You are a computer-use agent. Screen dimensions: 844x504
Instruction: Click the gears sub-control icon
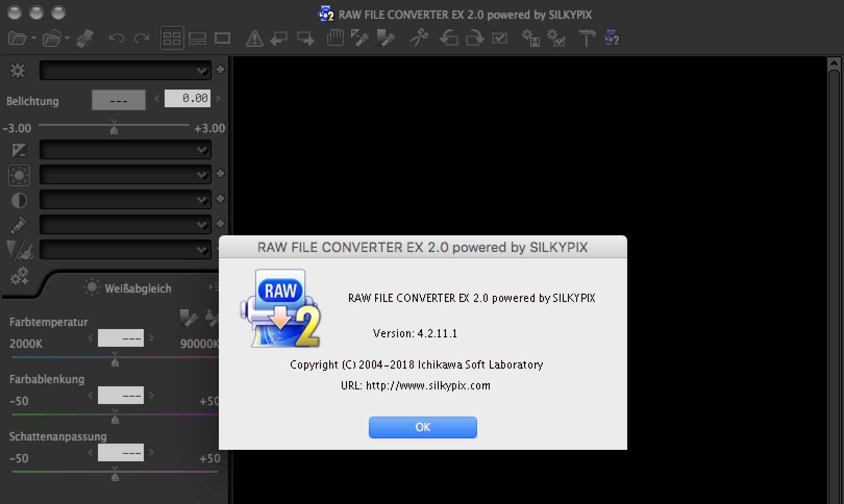click(19, 275)
